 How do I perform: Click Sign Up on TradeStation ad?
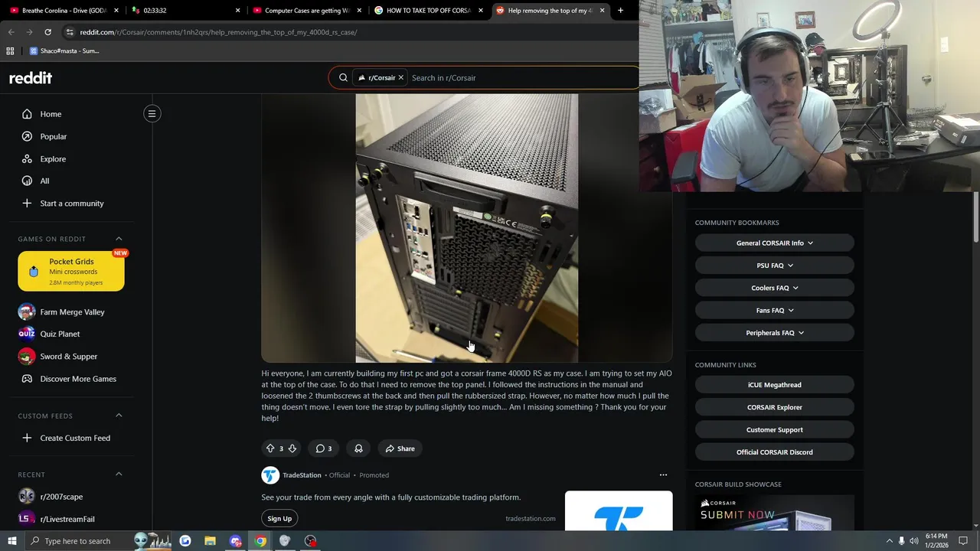point(279,519)
